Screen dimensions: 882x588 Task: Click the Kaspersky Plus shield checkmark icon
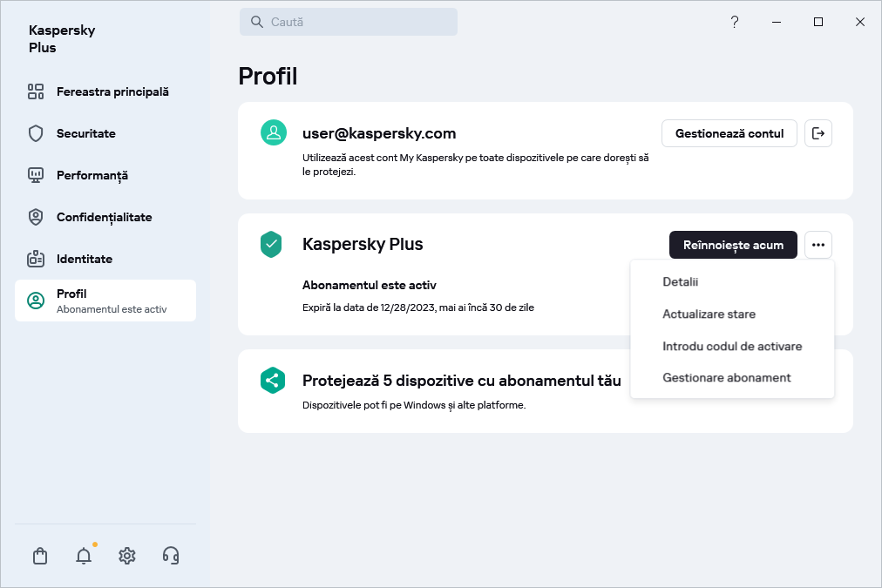(272, 244)
